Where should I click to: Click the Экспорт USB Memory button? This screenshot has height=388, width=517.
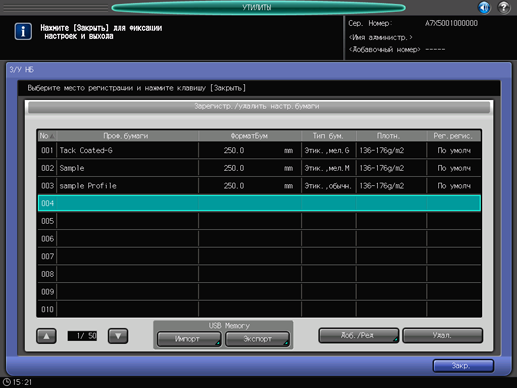(x=257, y=339)
